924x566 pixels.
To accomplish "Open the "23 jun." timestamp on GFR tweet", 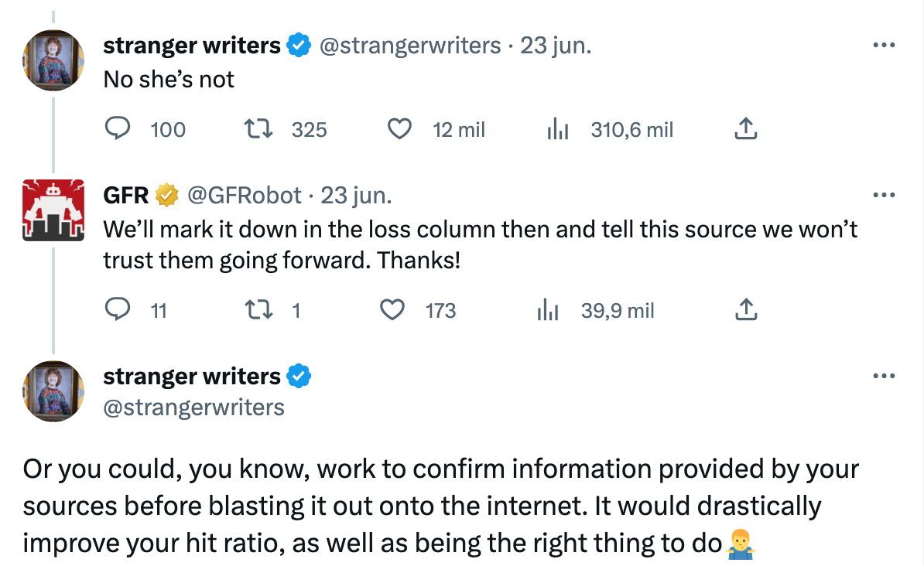I will click(356, 196).
